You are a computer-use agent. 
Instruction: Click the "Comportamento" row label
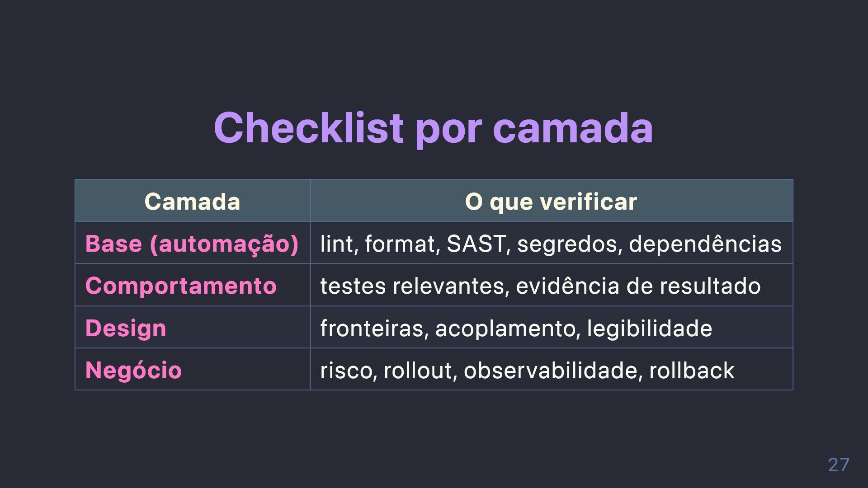coord(181,286)
